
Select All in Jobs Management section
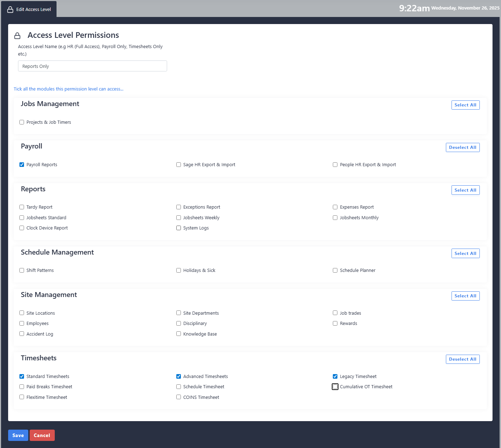465,105
